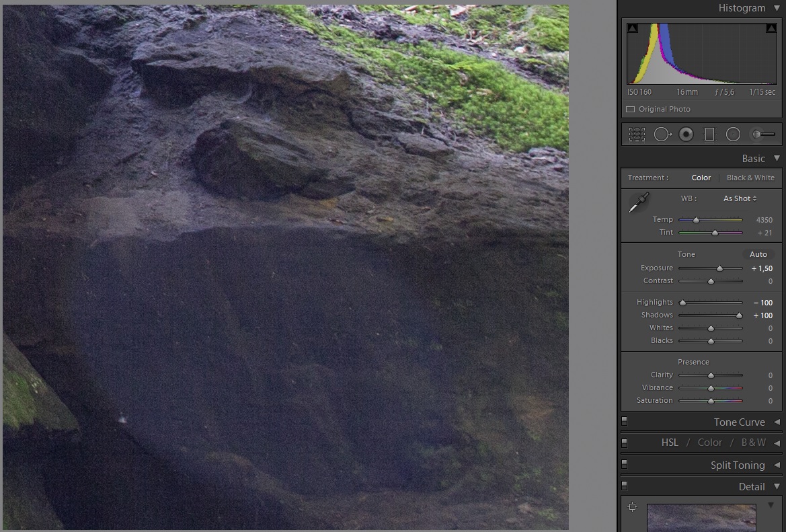
Task: Click the Exposure slider handle
Action: tap(720, 268)
